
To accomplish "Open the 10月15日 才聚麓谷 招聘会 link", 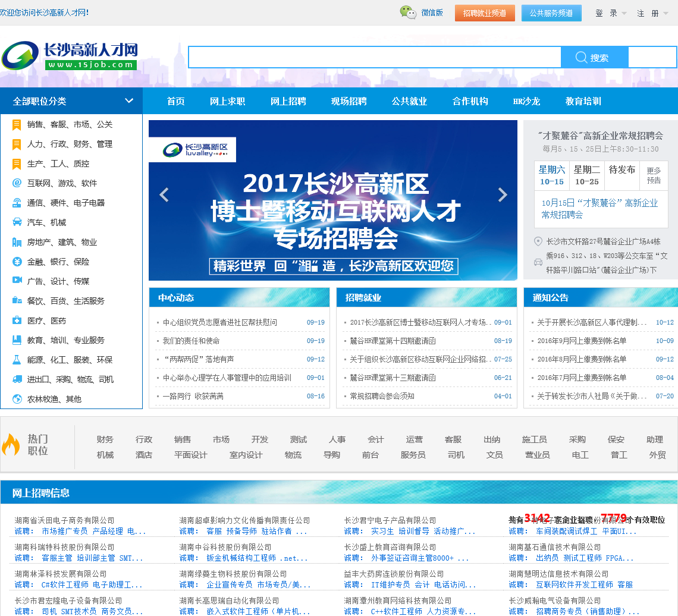I will tap(599, 209).
